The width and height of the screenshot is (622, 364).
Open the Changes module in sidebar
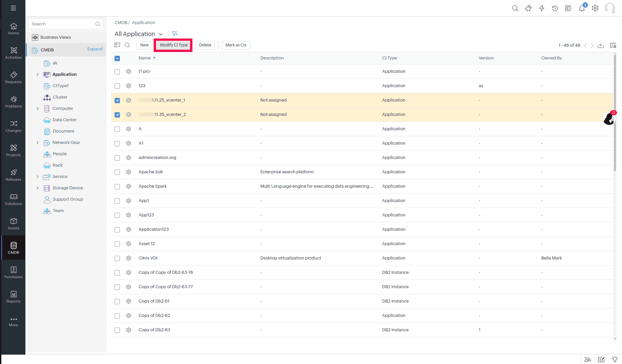click(13, 126)
